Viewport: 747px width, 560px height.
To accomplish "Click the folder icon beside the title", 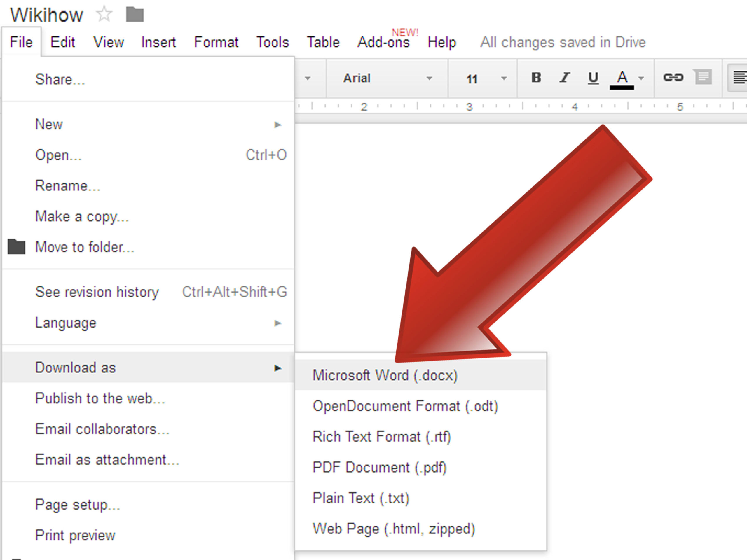I will pyautogui.click(x=135, y=15).
